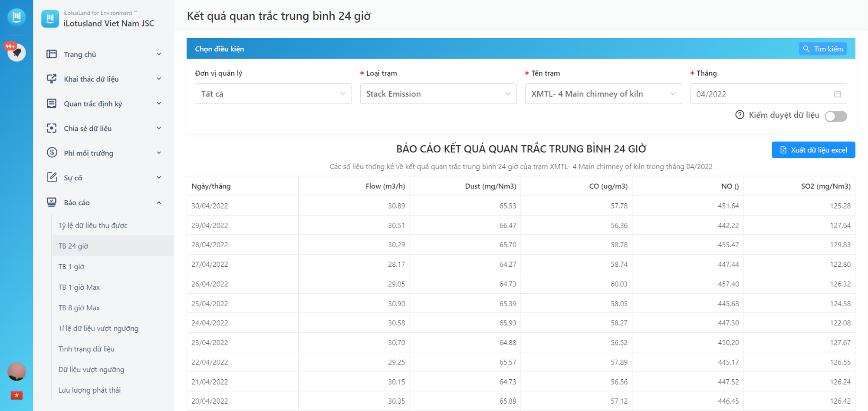The width and height of the screenshot is (868, 411).
Task: Collapse the Báo cáo menu chevron
Action: coord(159,202)
